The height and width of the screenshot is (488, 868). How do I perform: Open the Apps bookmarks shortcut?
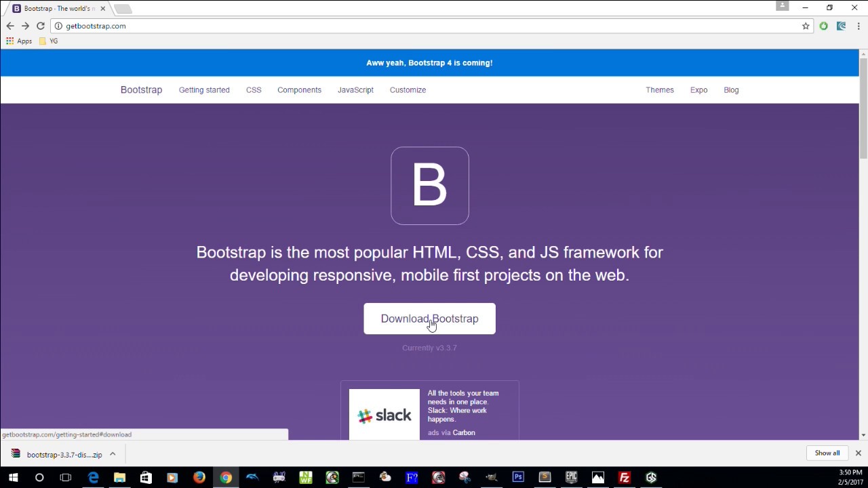point(19,41)
